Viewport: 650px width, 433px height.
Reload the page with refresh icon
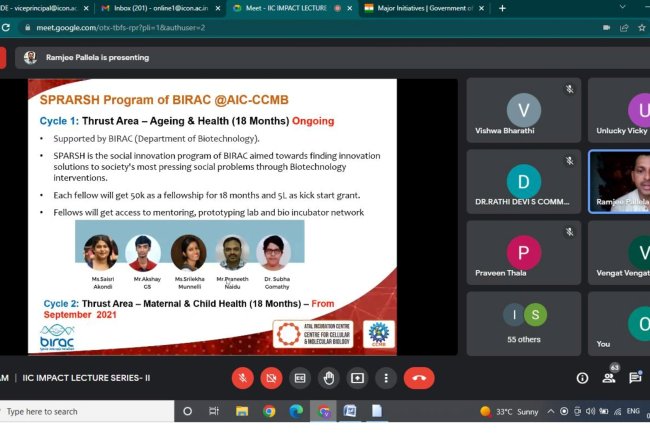[x=6, y=28]
